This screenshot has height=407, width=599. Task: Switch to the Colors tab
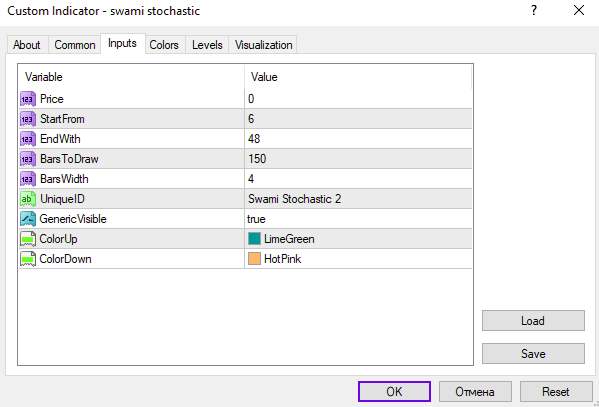point(164,45)
